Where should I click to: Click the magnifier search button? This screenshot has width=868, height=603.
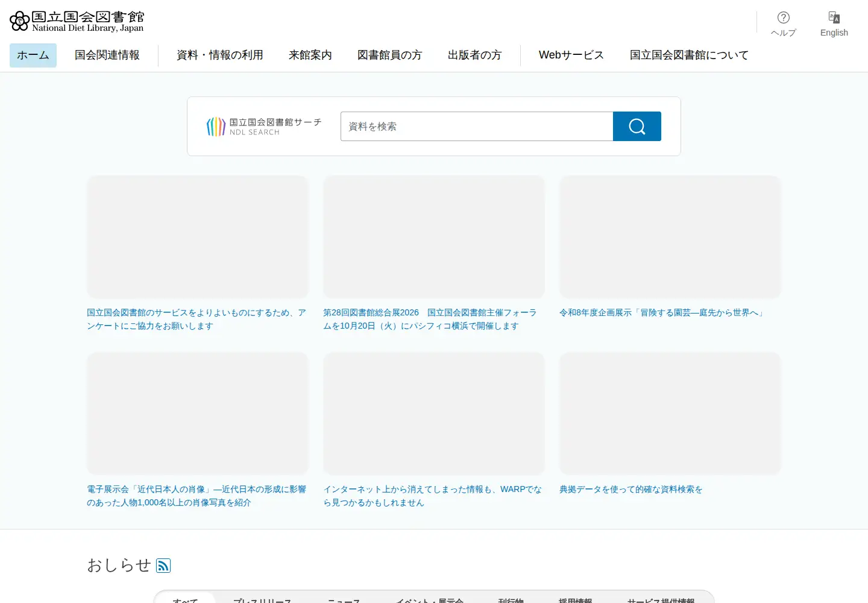(x=637, y=126)
